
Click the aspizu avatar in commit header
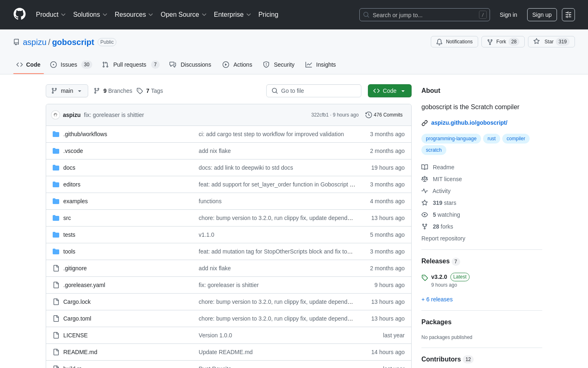point(56,115)
